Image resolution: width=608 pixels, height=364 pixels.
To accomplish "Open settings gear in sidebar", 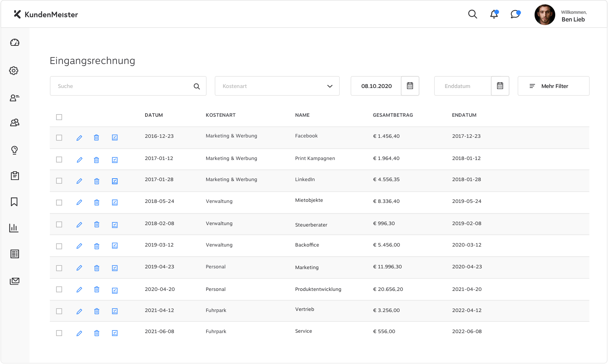I will pos(14,71).
